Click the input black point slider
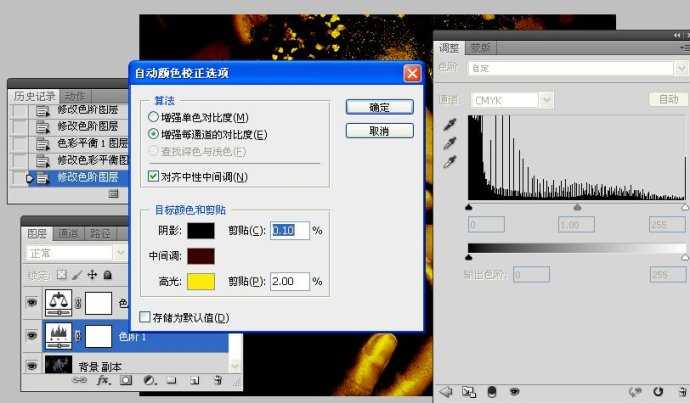The height and width of the screenshot is (403, 690). [x=469, y=207]
